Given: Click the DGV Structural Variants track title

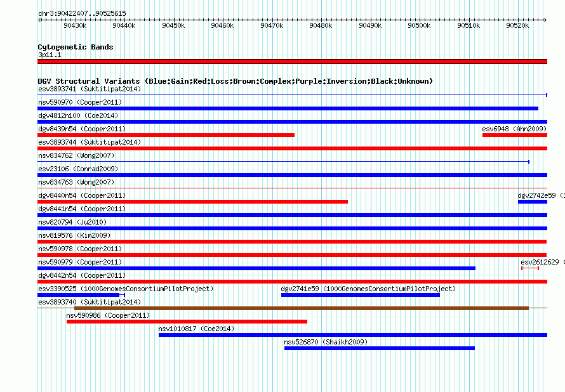Looking at the screenshot, I should tap(236, 81).
